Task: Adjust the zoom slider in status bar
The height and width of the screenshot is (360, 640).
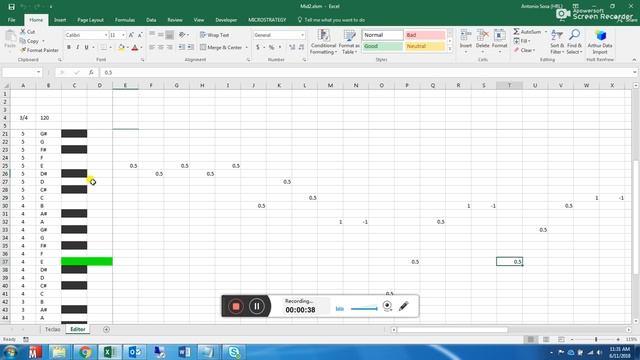Action: tap(596, 340)
